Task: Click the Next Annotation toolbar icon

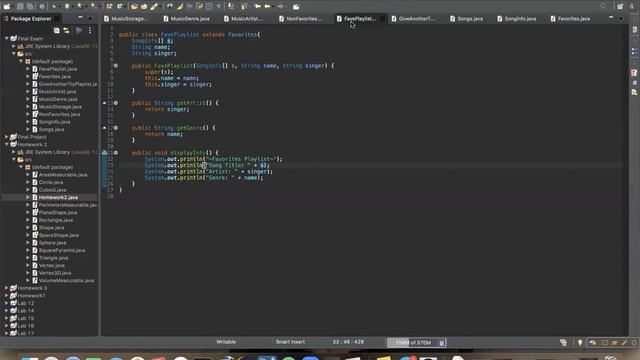Action: coord(231,6)
